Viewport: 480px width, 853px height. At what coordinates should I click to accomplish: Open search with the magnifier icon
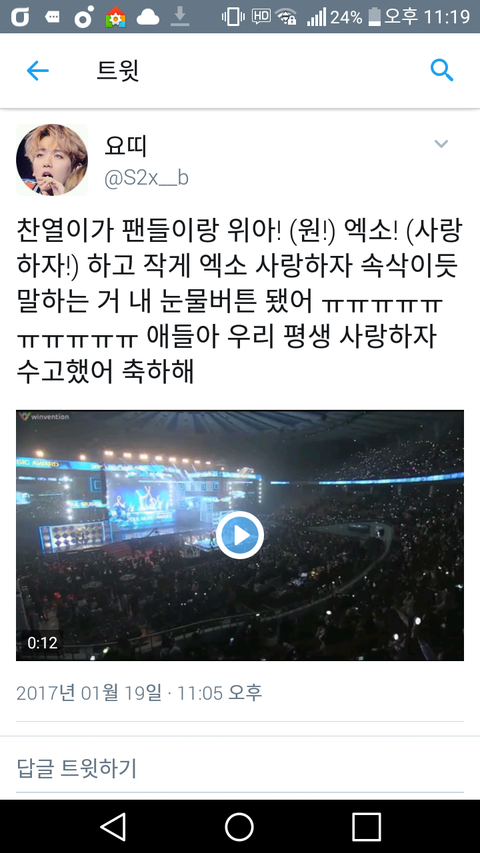coord(441,71)
